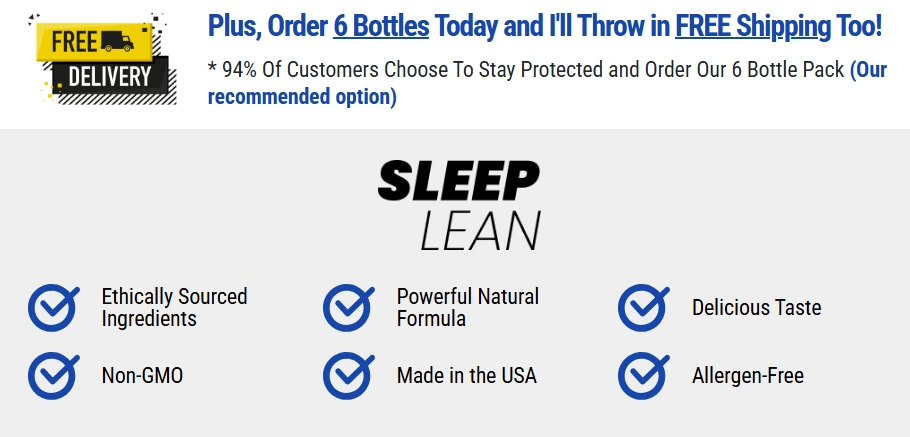This screenshot has height=437, width=910.
Task: Click the "Allergen-Free" label
Action: 747,376
